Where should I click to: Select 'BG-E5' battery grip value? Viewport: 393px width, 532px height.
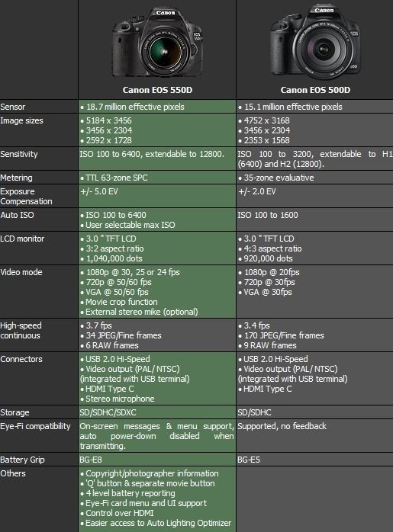[249, 460]
